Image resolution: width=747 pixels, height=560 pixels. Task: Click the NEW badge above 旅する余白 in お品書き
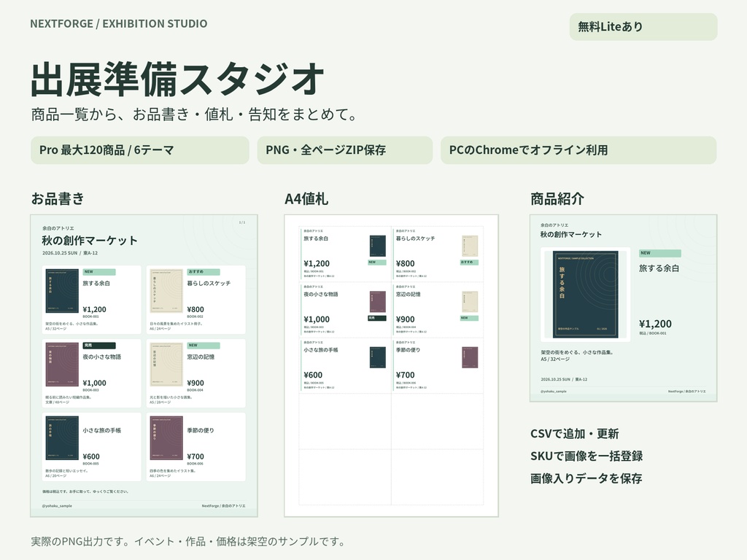(99, 272)
